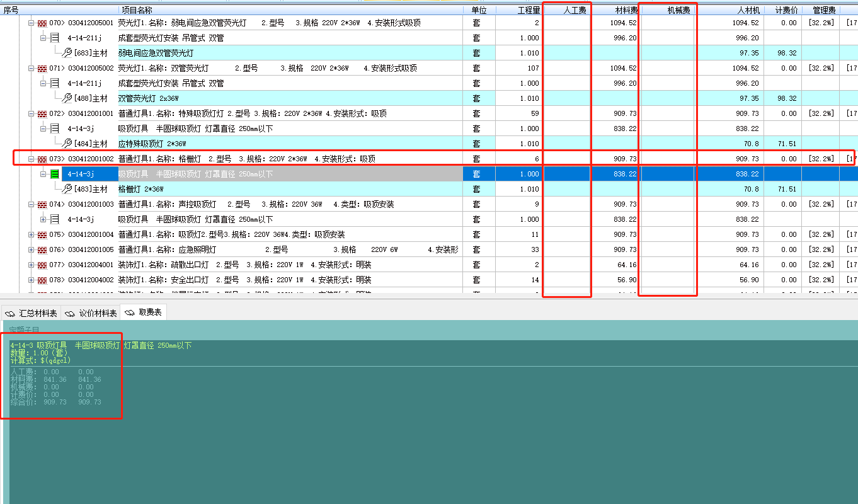Click the brick icon of item 077
Viewport: 858px width, 504px height.
(x=42, y=265)
